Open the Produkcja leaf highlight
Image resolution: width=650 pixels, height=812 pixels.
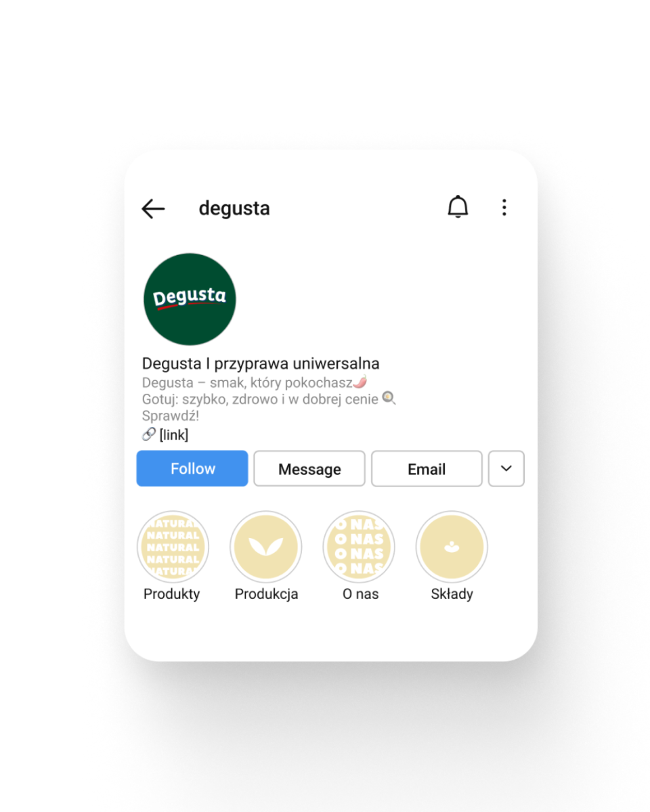(x=265, y=547)
